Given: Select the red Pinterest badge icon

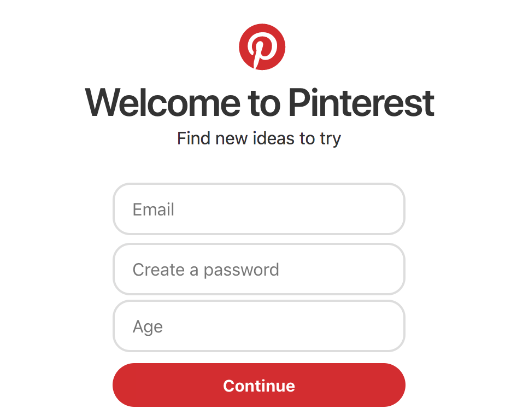Looking at the screenshot, I should (262, 46).
